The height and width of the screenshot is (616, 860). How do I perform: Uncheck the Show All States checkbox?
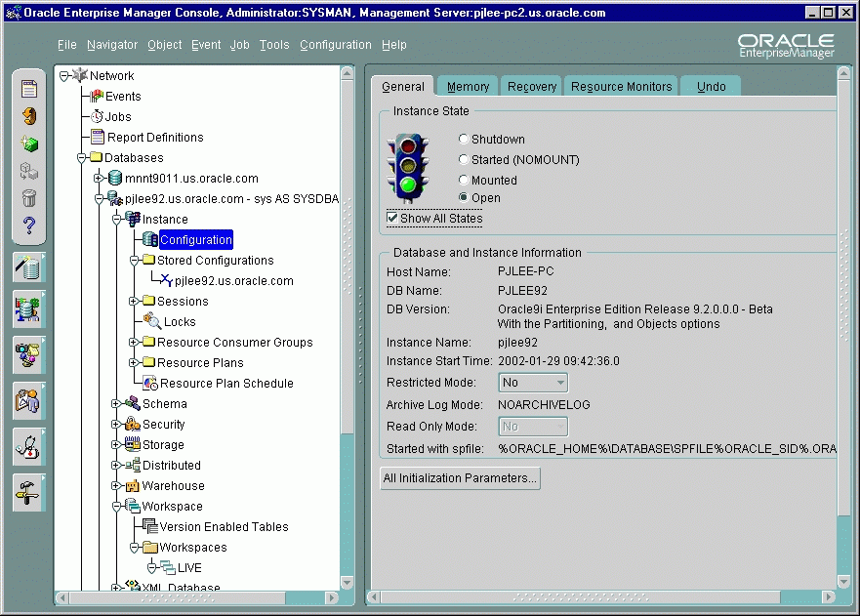click(x=392, y=219)
